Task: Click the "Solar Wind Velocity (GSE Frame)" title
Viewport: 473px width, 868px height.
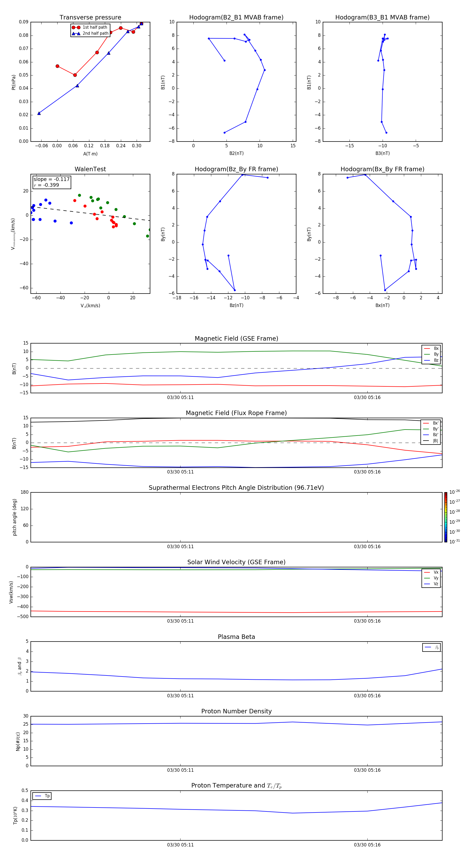Action: pos(236,562)
